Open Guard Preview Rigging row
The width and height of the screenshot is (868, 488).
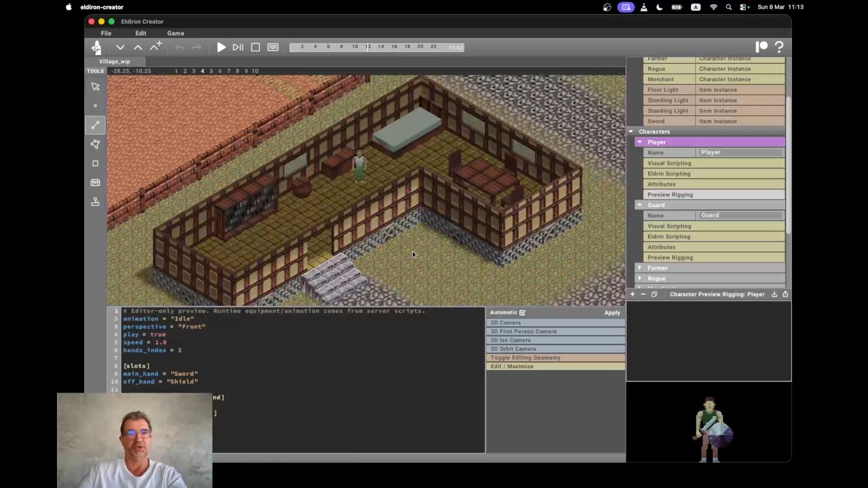pos(715,258)
